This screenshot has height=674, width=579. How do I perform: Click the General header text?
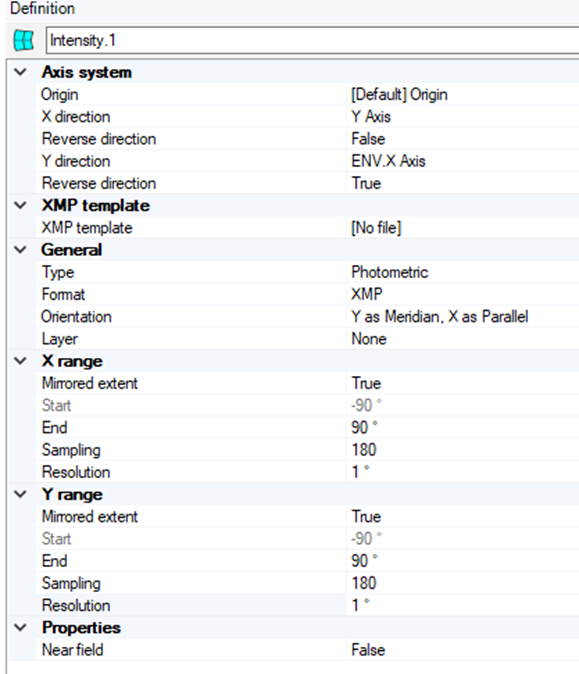[x=71, y=249]
